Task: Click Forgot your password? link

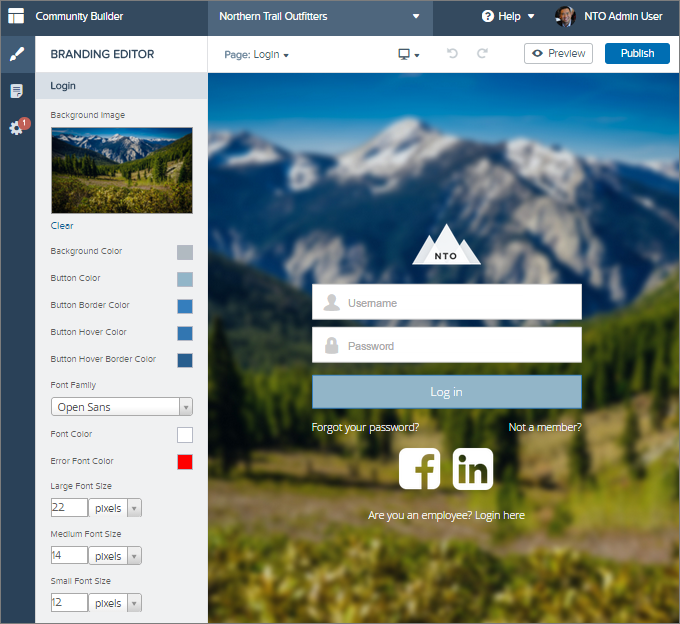Action: (x=365, y=427)
